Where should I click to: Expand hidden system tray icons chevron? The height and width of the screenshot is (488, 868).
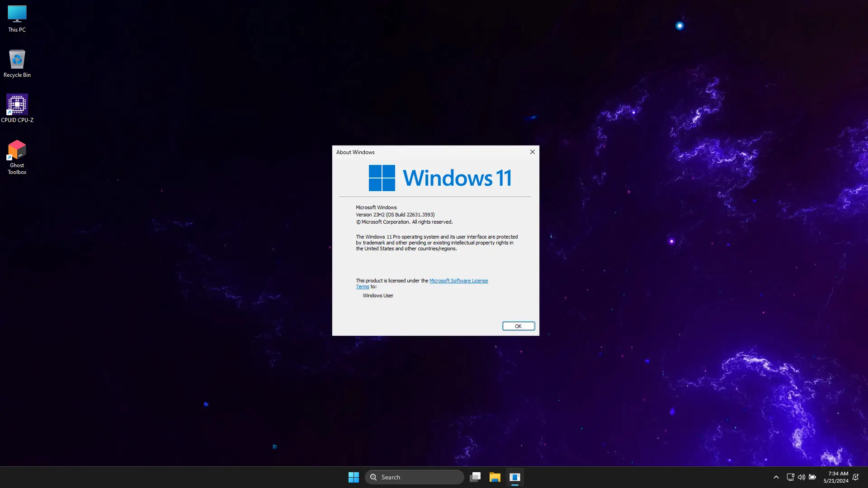776,477
